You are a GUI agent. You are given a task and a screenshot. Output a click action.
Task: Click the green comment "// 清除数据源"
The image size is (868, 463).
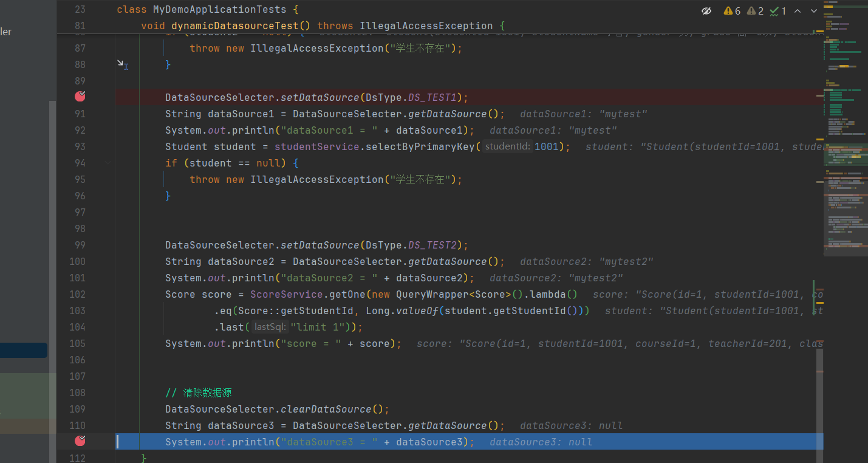(199, 393)
